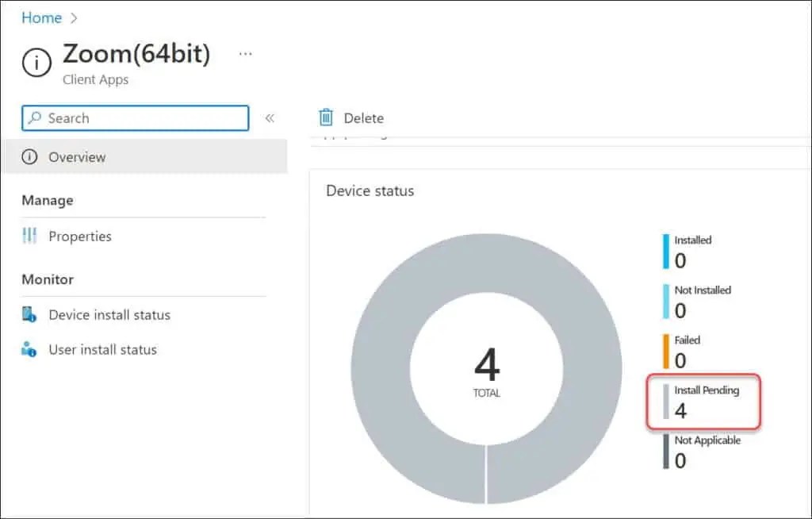Click the trash icon next to Delete
Viewport: 812px width, 519px height.
click(325, 117)
